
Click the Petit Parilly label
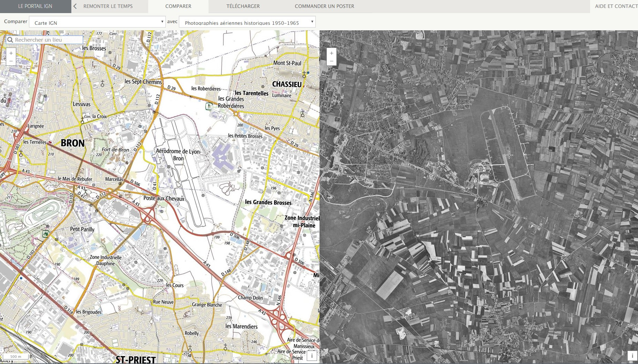click(82, 229)
